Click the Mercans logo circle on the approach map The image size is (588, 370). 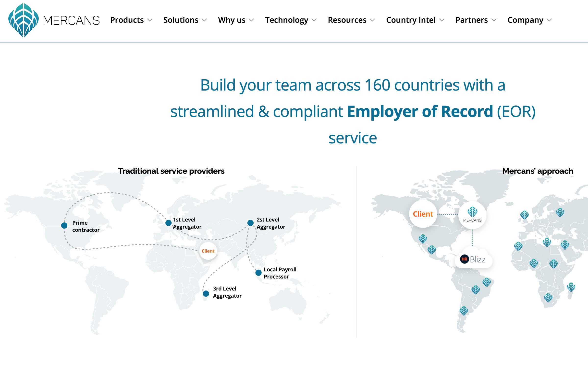tap(472, 215)
